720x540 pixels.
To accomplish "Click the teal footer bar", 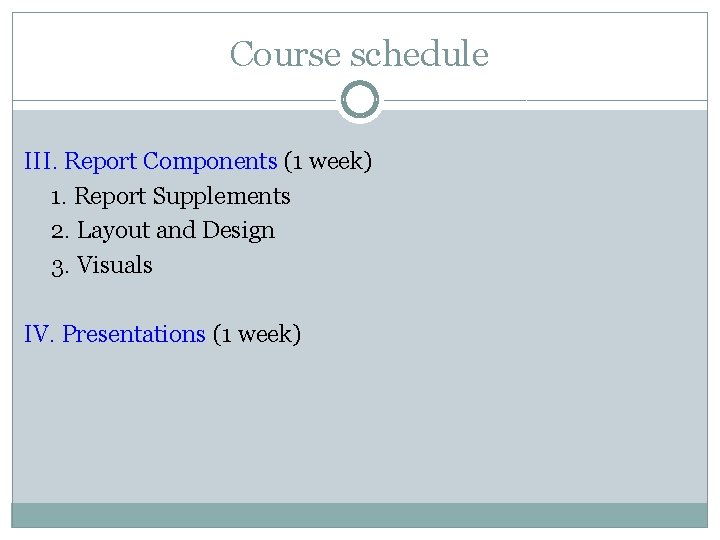I will pos(360,515).
